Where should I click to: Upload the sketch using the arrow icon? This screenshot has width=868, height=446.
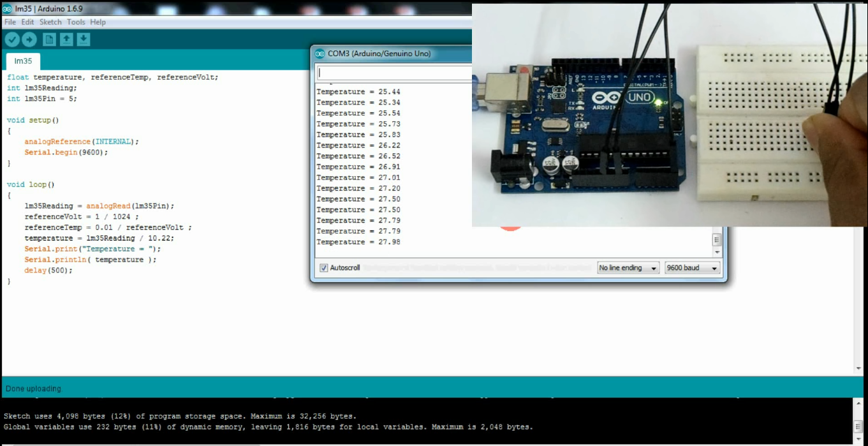29,39
